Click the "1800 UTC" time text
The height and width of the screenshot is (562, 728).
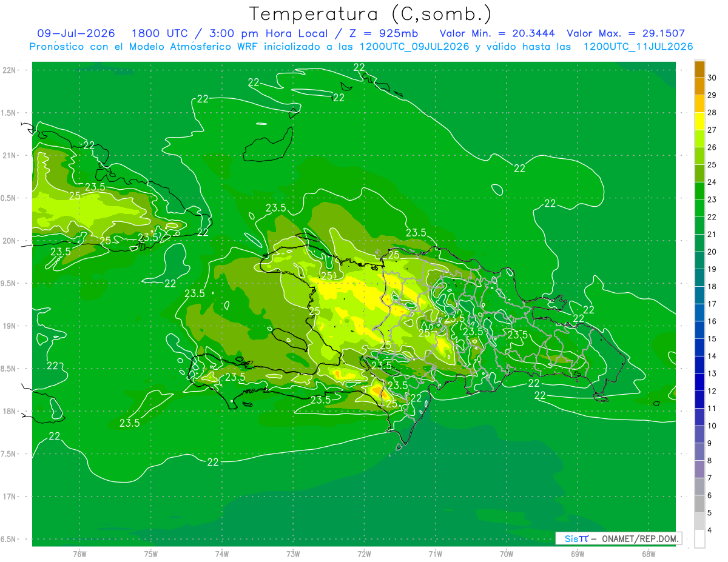159,33
